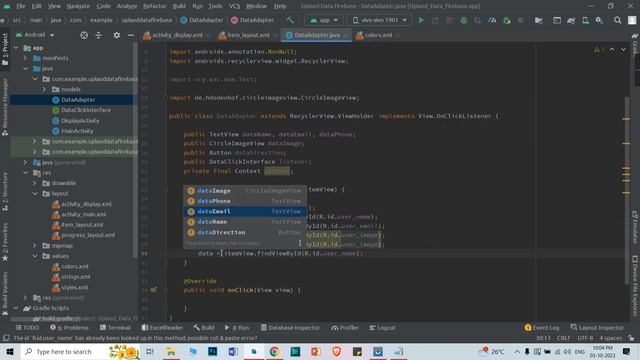The height and width of the screenshot is (360, 640).
Task: Open Search Everywhere magnifier icon
Action: click(x=618, y=20)
